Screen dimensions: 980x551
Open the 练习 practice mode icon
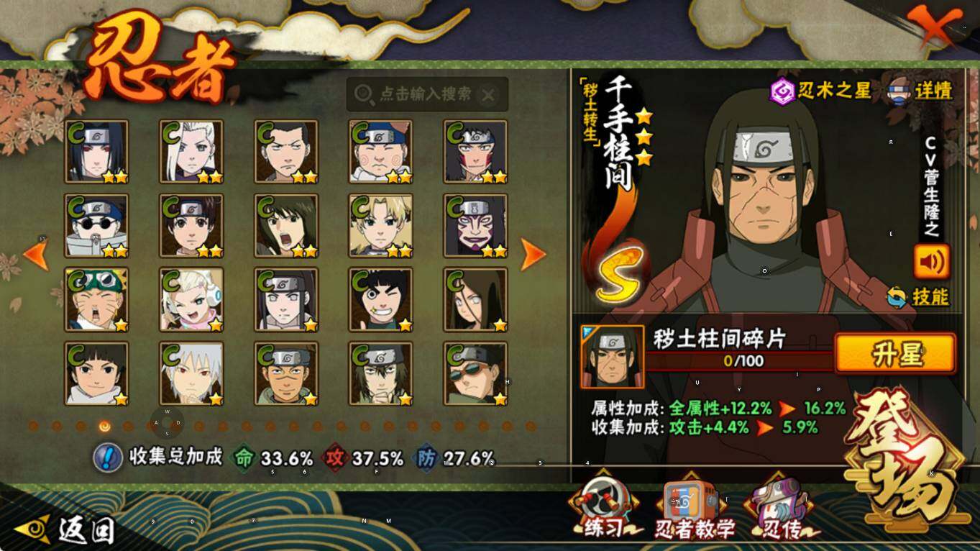click(603, 506)
